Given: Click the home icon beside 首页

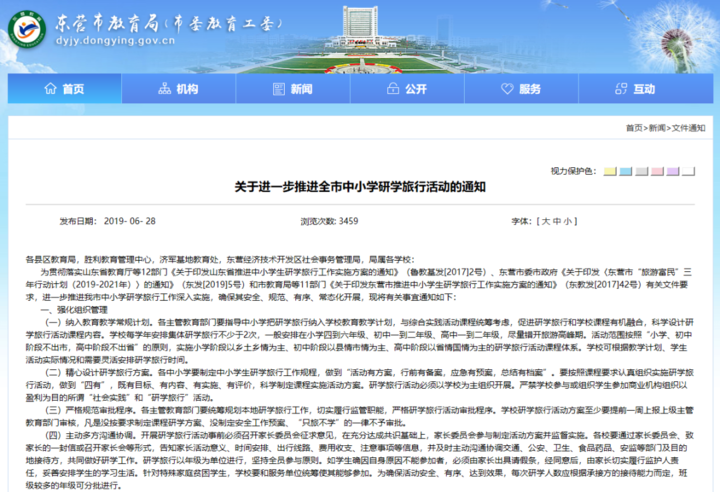Looking at the screenshot, I should point(50,88).
